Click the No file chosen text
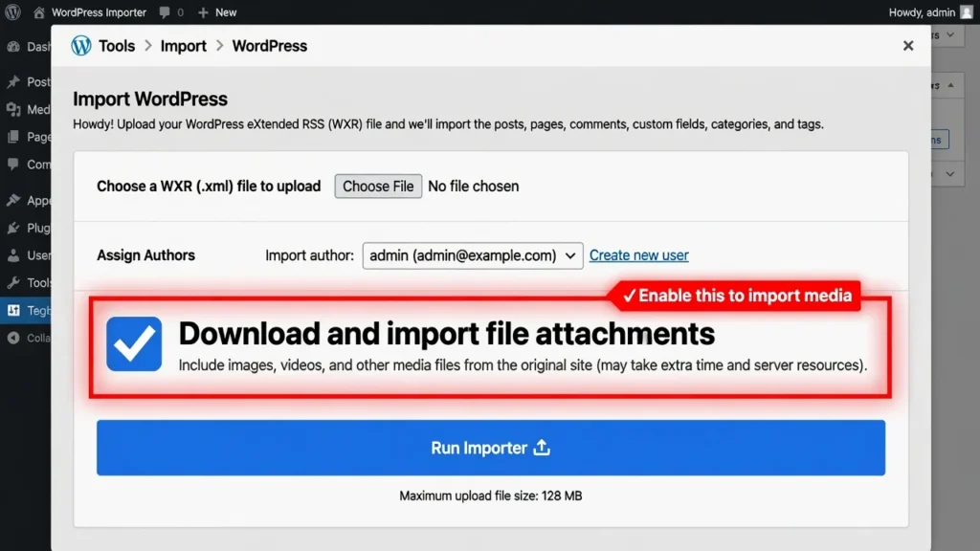Viewport: 980px width, 551px height. [x=473, y=187]
